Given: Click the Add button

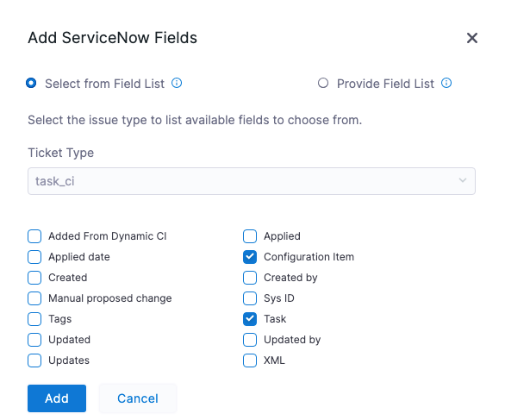Looking at the screenshot, I should pyautogui.click(x=57, y=398).
